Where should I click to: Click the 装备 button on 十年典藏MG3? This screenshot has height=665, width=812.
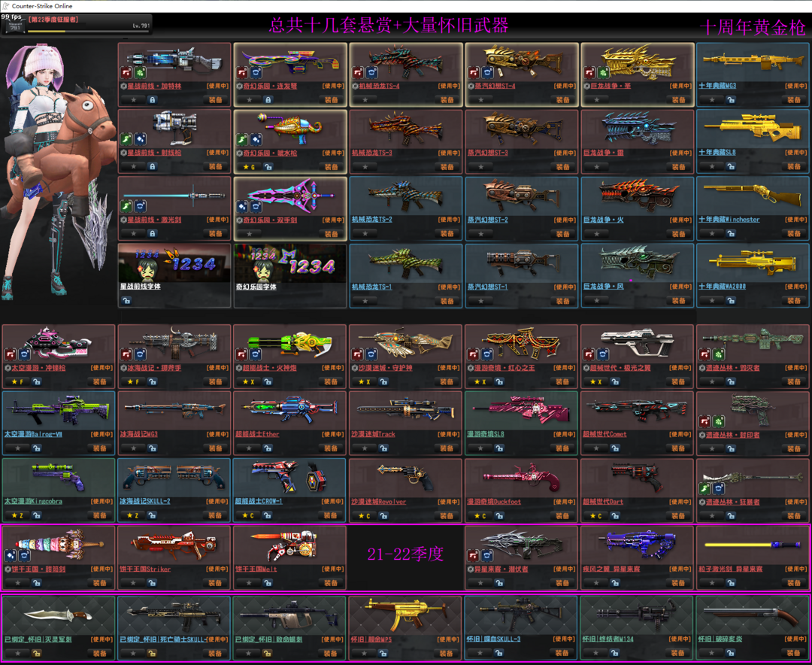[795, 99]
